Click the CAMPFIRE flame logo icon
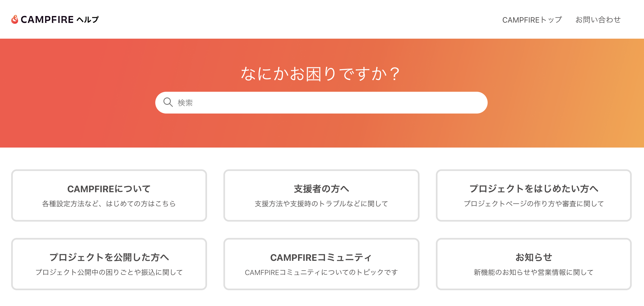 coord(15,19)
